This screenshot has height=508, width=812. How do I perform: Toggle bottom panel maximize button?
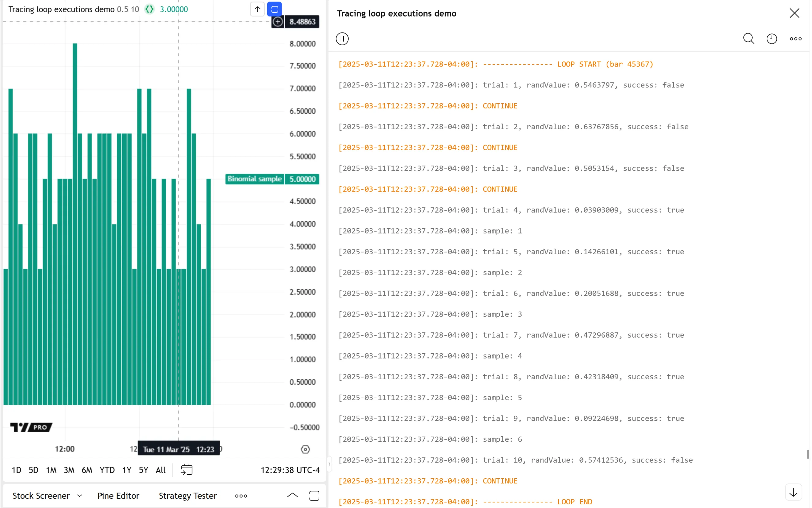(314, 495)
